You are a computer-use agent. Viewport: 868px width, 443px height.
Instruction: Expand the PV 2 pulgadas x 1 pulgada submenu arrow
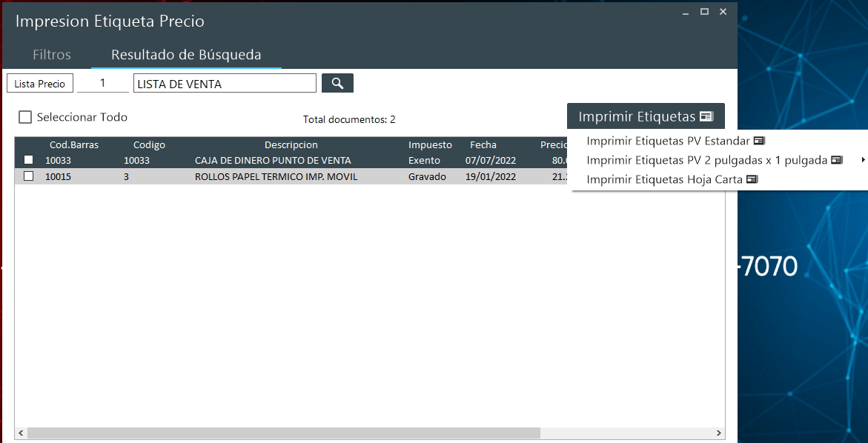[x=864, y=160]
